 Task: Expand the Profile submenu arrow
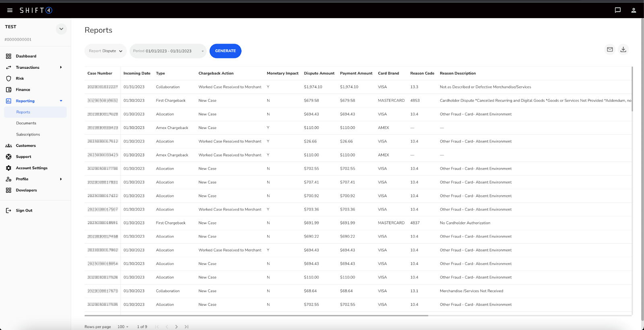(61, 179)
